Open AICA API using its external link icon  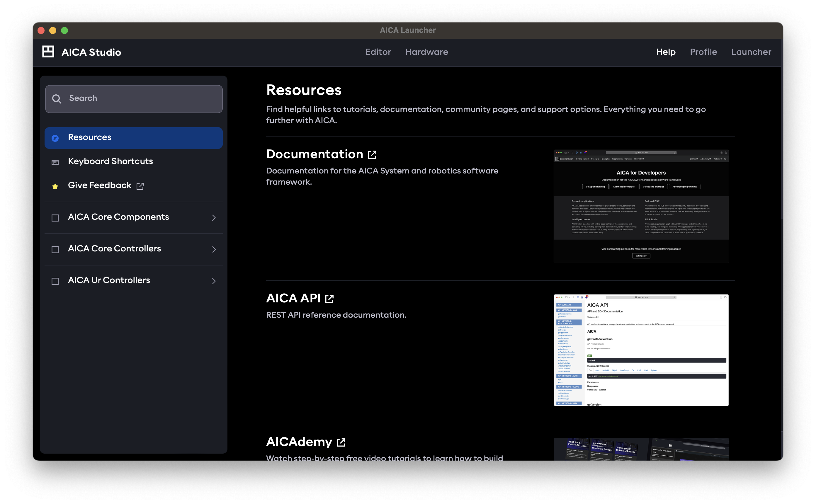[x=329, y=299]
